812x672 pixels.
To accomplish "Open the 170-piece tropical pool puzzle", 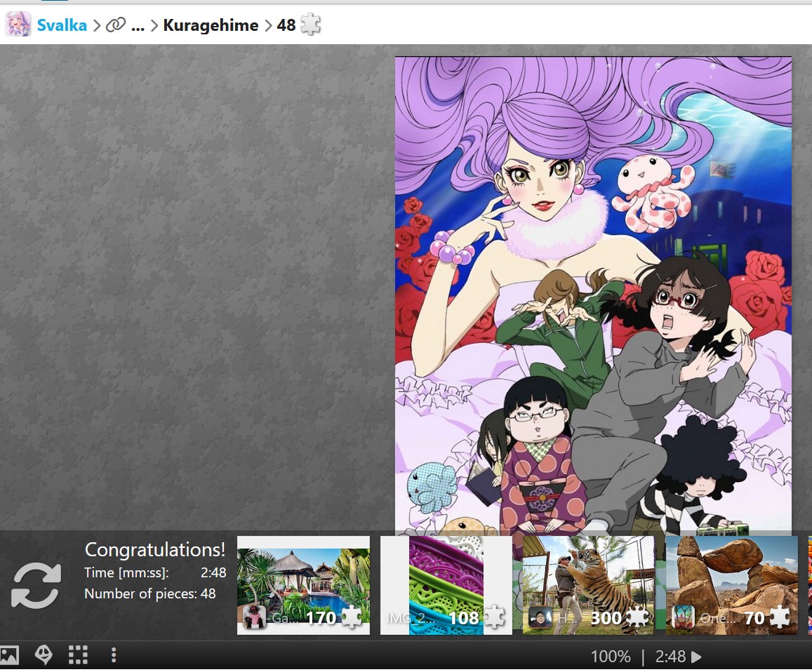I will [x=303, y=586].
